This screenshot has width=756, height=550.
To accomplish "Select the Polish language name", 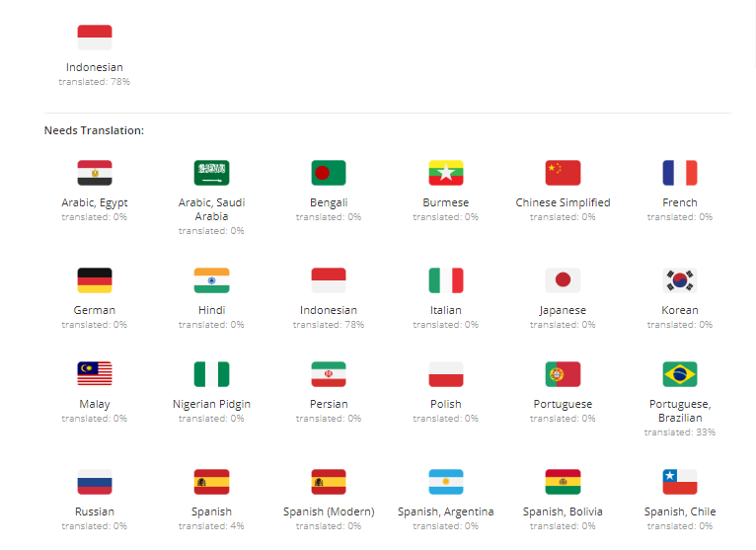I will pyautogui.click(x=446, y=404).
